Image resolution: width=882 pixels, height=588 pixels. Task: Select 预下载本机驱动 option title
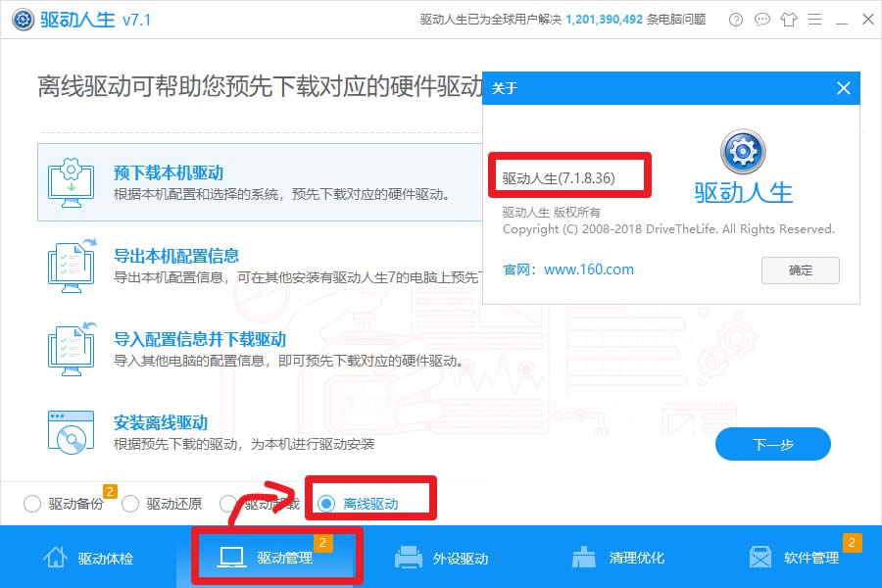[169, 172]
